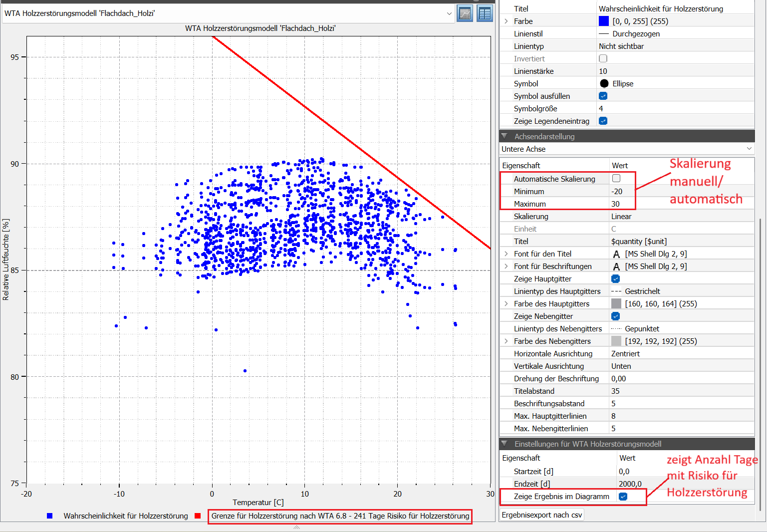Enable Automatische Skalierung checkbox
The width and height of the screenshot is (767, 532).
[616, 178]
